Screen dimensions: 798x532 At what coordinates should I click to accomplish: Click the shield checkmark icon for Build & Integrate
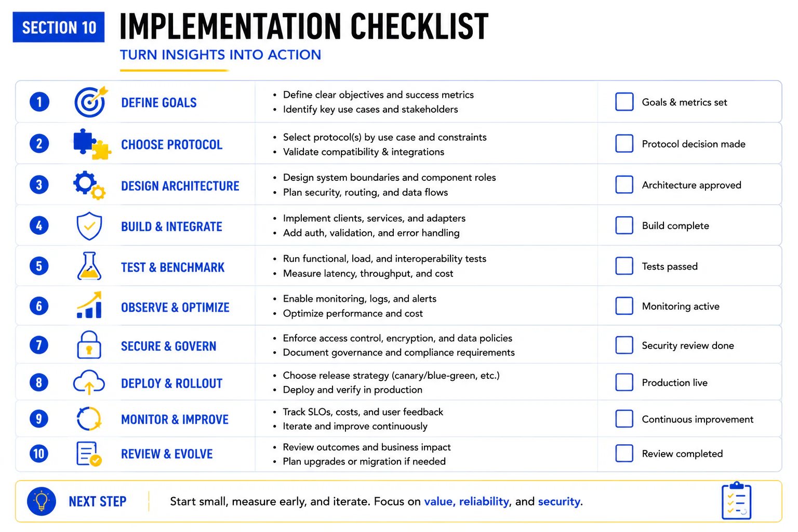(x=89, y=225)
